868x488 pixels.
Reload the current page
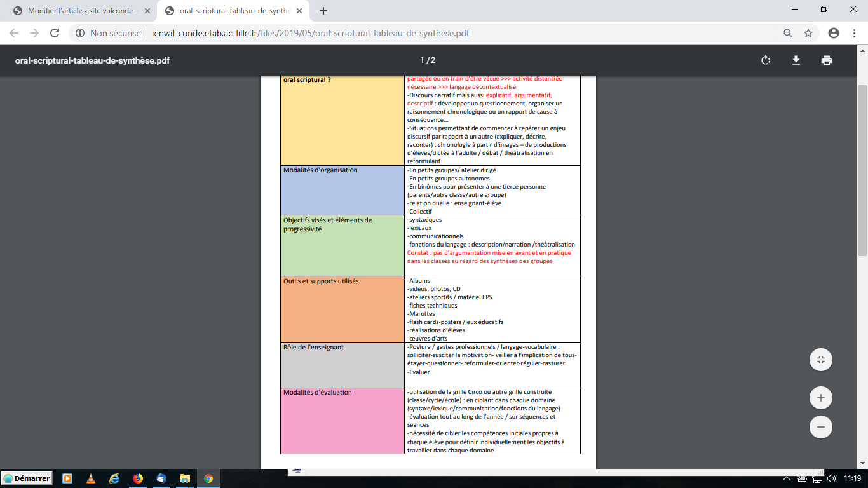tap(55, 33)
